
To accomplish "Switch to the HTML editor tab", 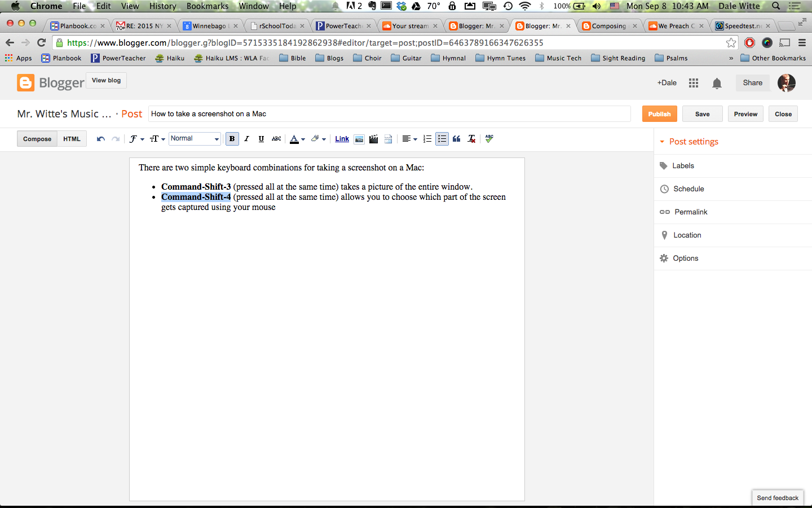I will [x=72, y=139].
